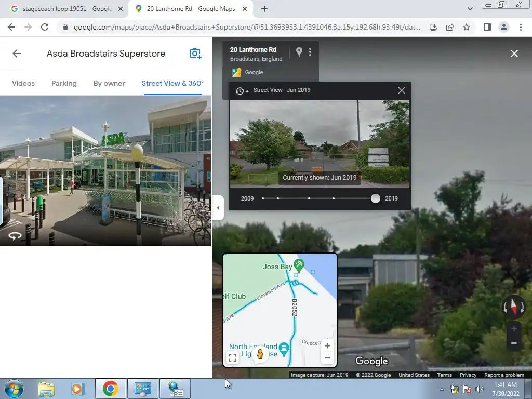Viewport: 532px width, 399px height.
Task: Click the Google attribution link on card
Action: (254, 72)
